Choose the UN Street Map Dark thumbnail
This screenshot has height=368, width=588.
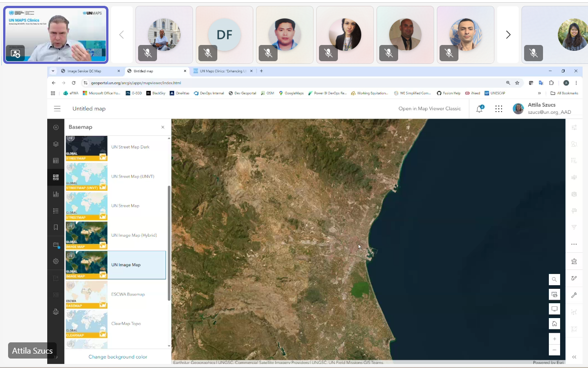click(86, 148)
